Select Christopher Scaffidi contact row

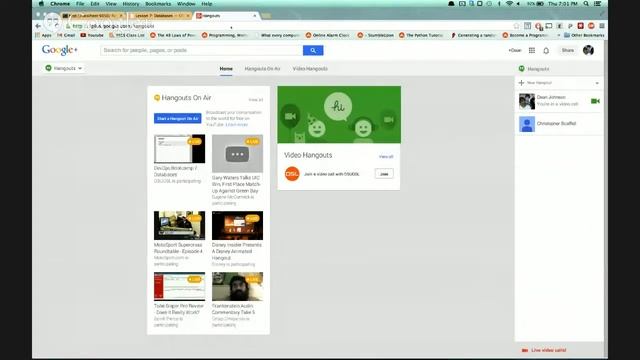click(x=559, y=124)
